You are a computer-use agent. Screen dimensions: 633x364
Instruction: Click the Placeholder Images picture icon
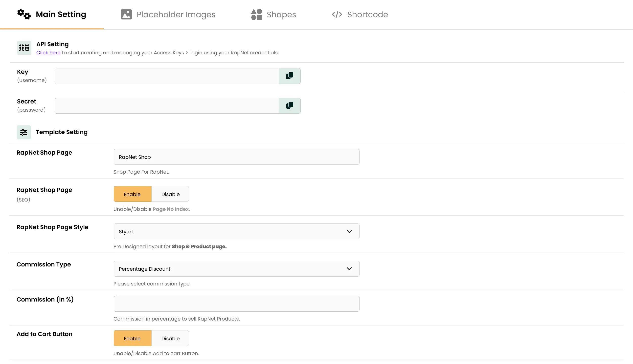[x=126, y=14]
